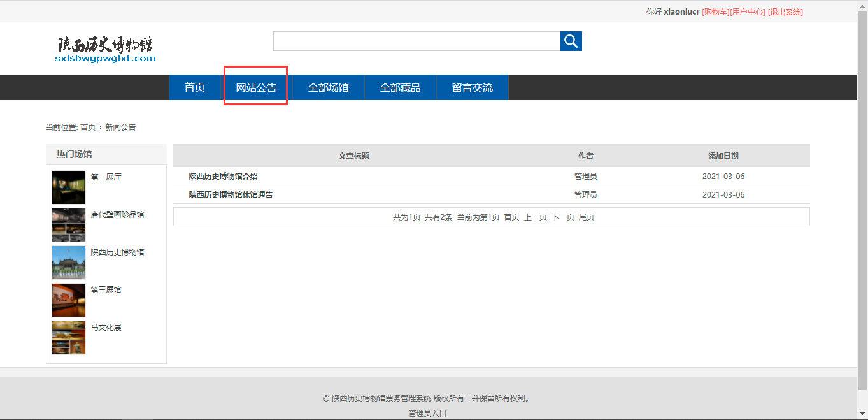Open the 唐代壁画珍品馆 thumbnail image

pyautogui.click(x=69, y=225)
